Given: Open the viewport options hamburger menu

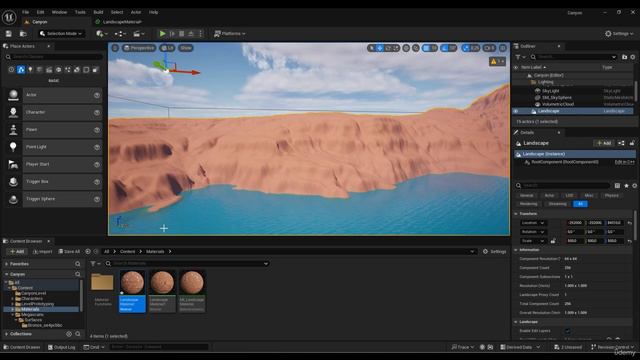Looking at the screenshot, I should [115, 48].
